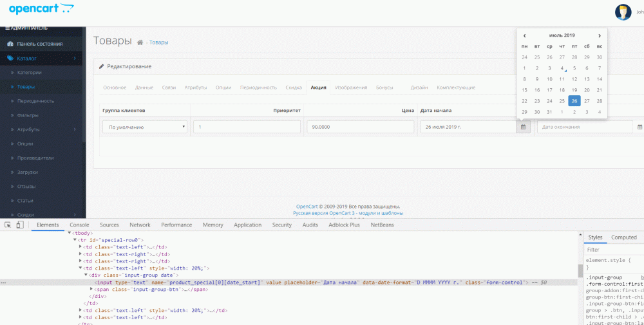This screenshot has height=325, width=644.
Task: Open Отзывы in sidebar
Action: click(26, 186)
